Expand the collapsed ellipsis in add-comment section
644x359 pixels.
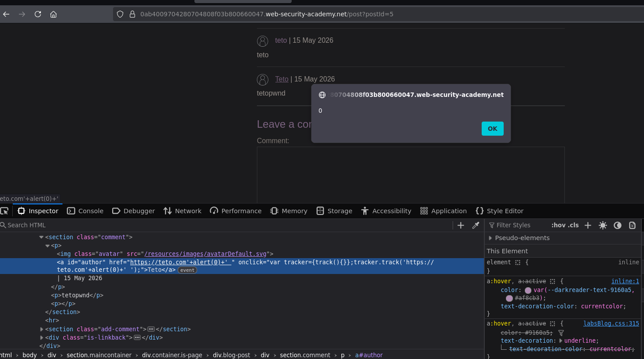point(151,329)
